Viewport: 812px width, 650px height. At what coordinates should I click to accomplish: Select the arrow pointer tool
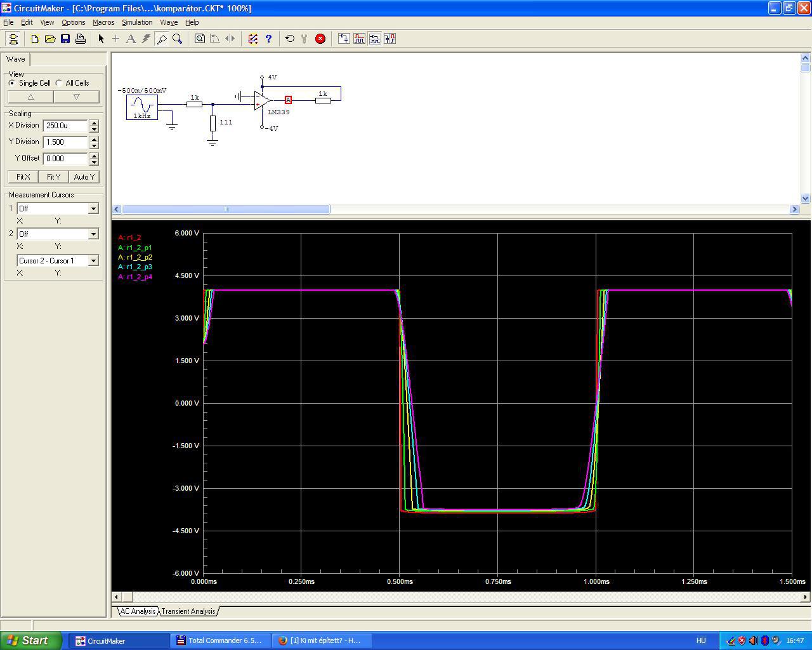(101, 39)
